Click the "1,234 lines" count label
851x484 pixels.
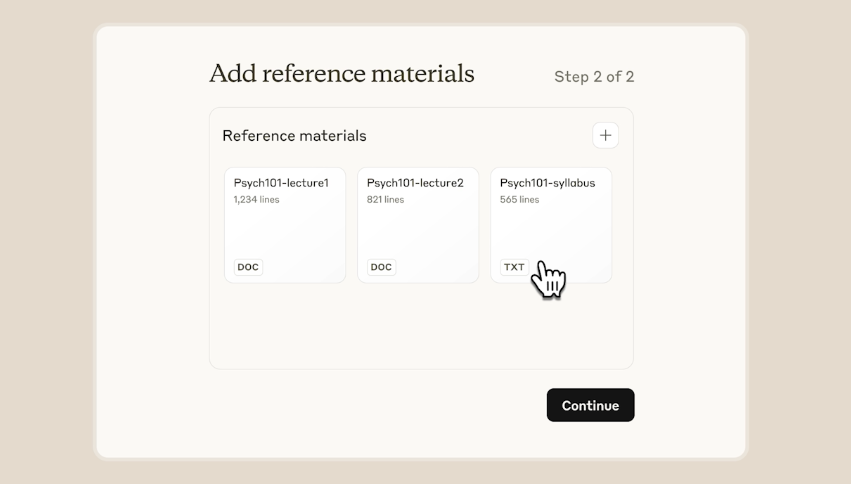click(256, 200)
